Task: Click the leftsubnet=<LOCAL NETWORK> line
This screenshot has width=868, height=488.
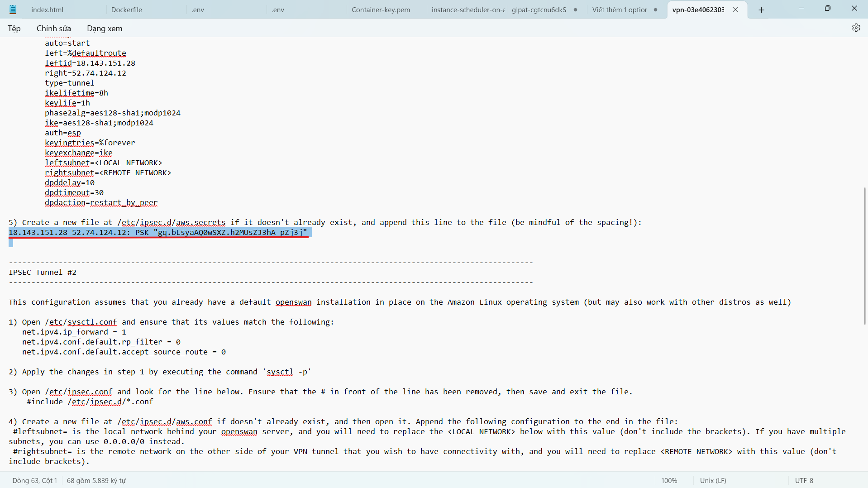Action: [x=104, y=163]
